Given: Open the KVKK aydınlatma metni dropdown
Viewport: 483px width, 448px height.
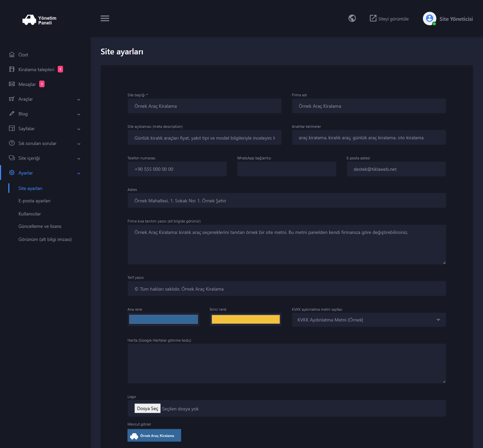Looking at the screenshot, I should (369, 320).
